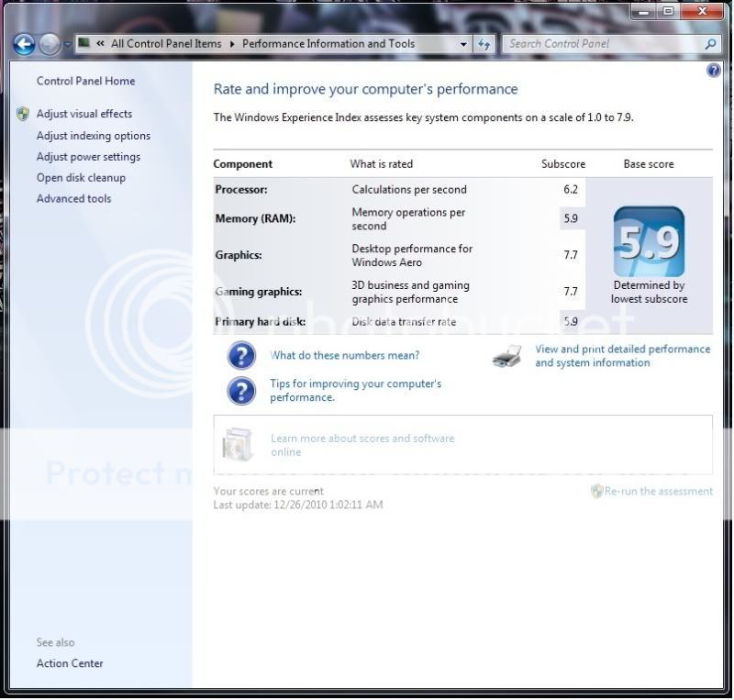Click the blue Help question mark icon
Viewport: 734px width, 700px height.
[x=713, y=70]
